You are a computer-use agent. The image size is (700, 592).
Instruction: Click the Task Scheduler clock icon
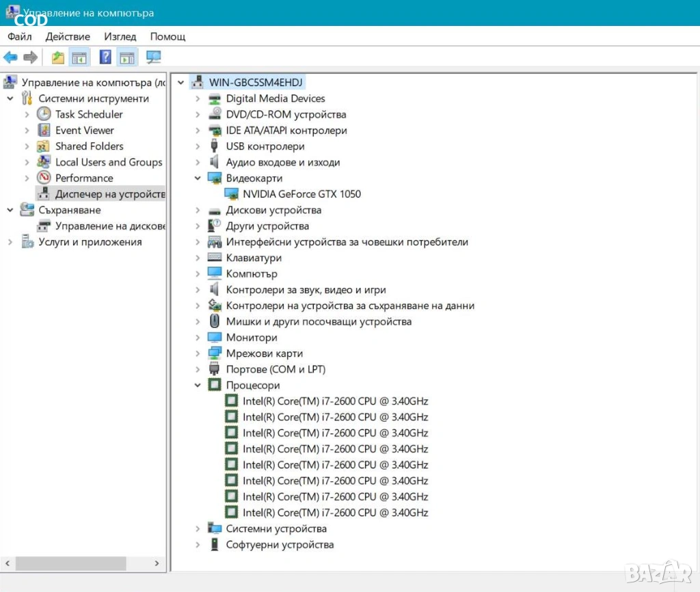point(44,114)
